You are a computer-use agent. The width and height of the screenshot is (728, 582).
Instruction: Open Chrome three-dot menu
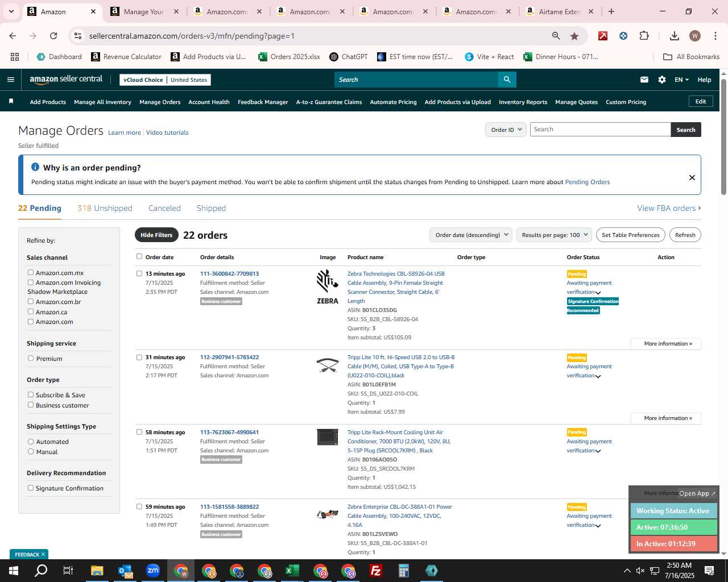pyautogui.click(x=715, y=36)
